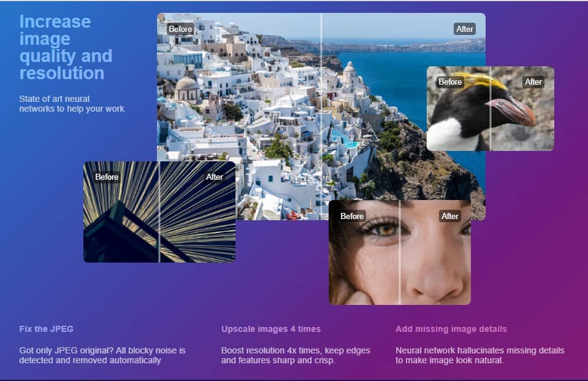Click the 'Boost resolution 4x times' description
The width and height of the screenshot is (588, 381).
pos(296,355)
